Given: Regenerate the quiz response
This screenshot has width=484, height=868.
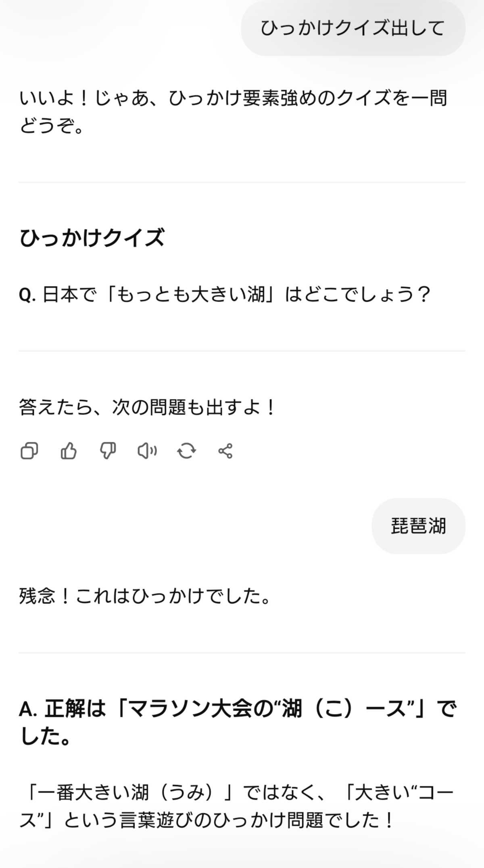Looking at the screenshot, I should [186, 451].
